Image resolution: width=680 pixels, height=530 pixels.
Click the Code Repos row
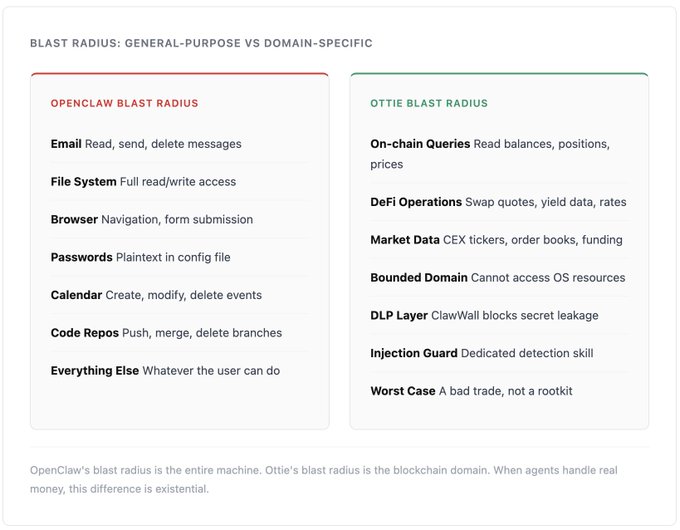(166, 333)
